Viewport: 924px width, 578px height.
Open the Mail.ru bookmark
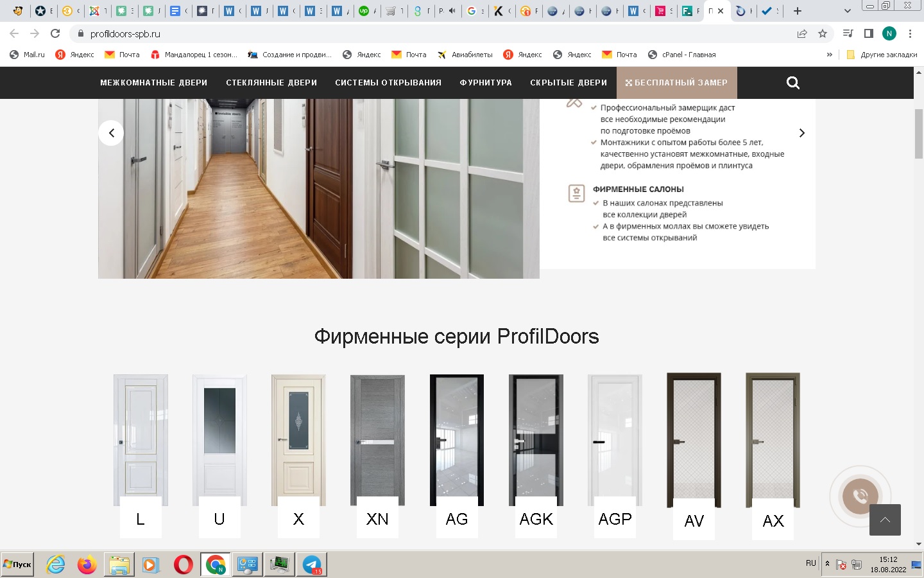[x=28, y=55]
